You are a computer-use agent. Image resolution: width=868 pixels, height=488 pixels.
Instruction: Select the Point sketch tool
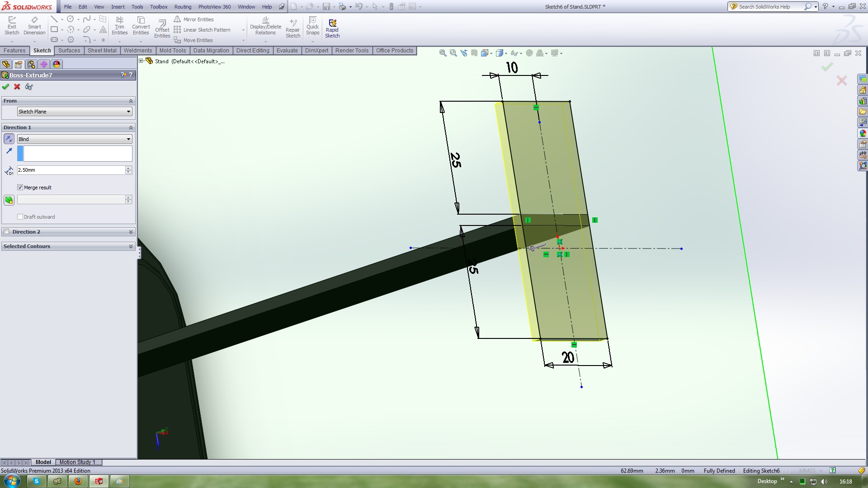pos(103,40)
